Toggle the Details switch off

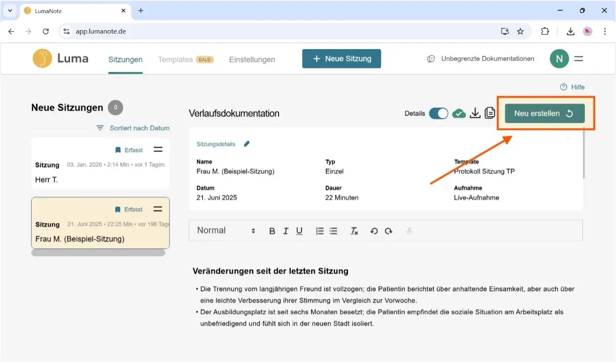(438, 113)
